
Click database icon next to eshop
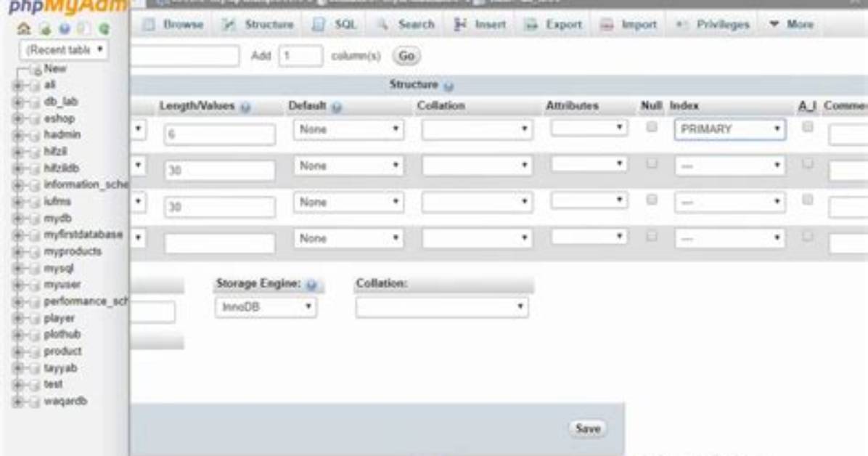[35, 119]
